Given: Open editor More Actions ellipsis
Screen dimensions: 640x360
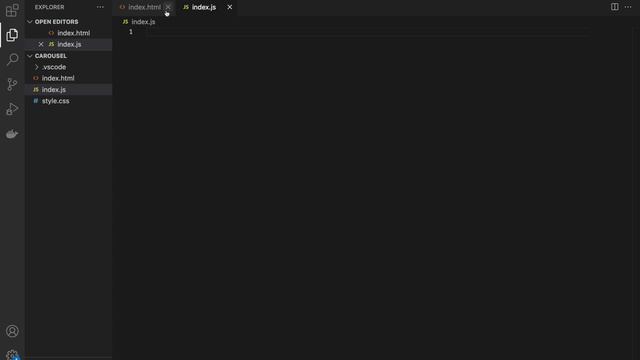Looking at the screenshot, I should 628,7.
